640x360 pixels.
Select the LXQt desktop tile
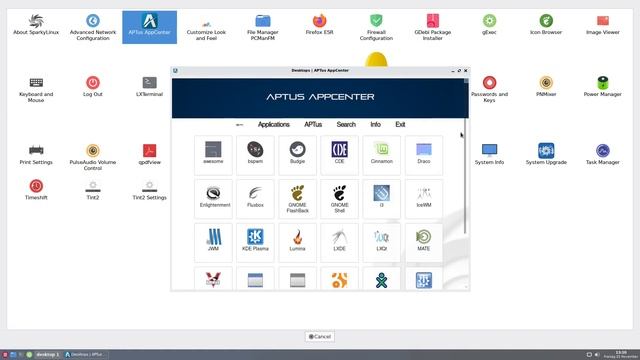[382, 242]
